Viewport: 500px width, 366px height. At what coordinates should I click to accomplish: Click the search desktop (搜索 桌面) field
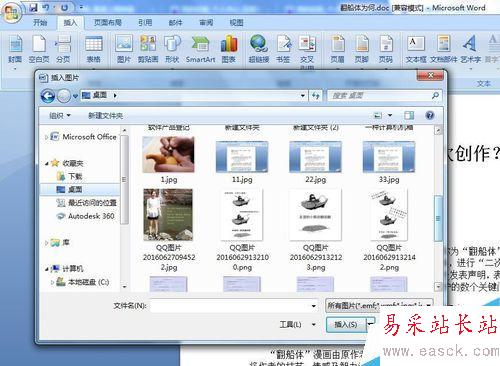pyautogui.click(x=380, y=96)
